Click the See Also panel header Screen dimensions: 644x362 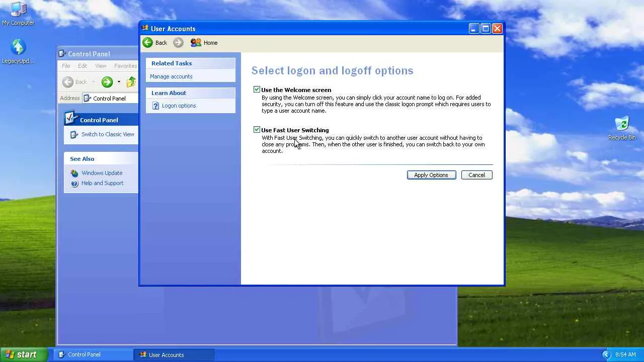pyautogui.click(x=101, y=159)
